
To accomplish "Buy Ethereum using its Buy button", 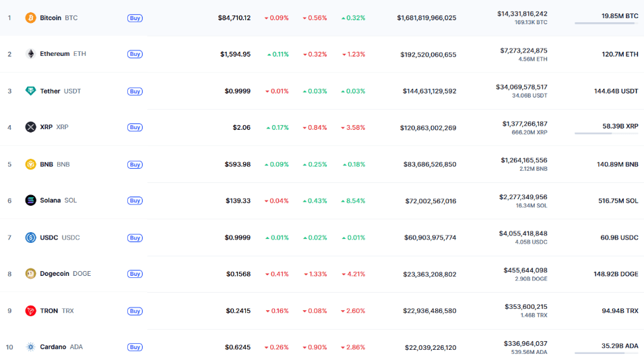I will tap(135, 55).
